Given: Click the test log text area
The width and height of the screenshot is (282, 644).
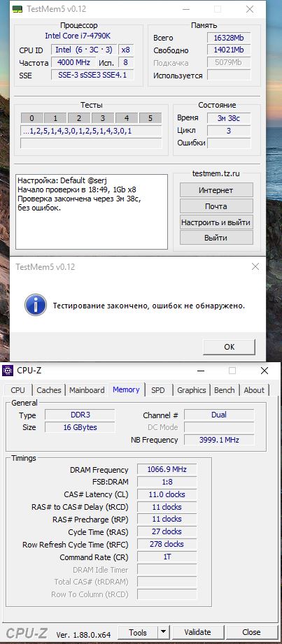Looking at the screenshot, I should pyautogui.click(x=92, y=211).
